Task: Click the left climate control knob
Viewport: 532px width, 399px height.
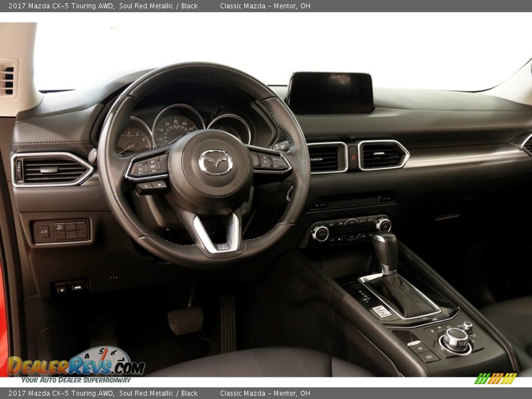Action: point(320,233)
